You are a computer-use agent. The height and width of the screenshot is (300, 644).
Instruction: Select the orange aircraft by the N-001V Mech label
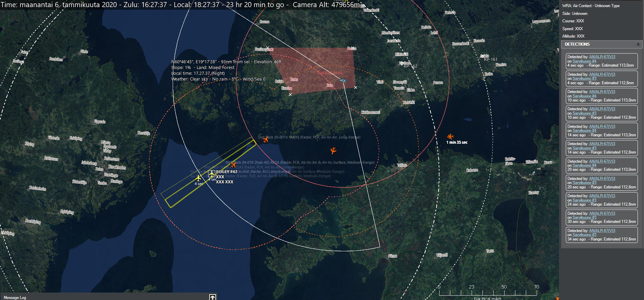(x=266, y=139)
